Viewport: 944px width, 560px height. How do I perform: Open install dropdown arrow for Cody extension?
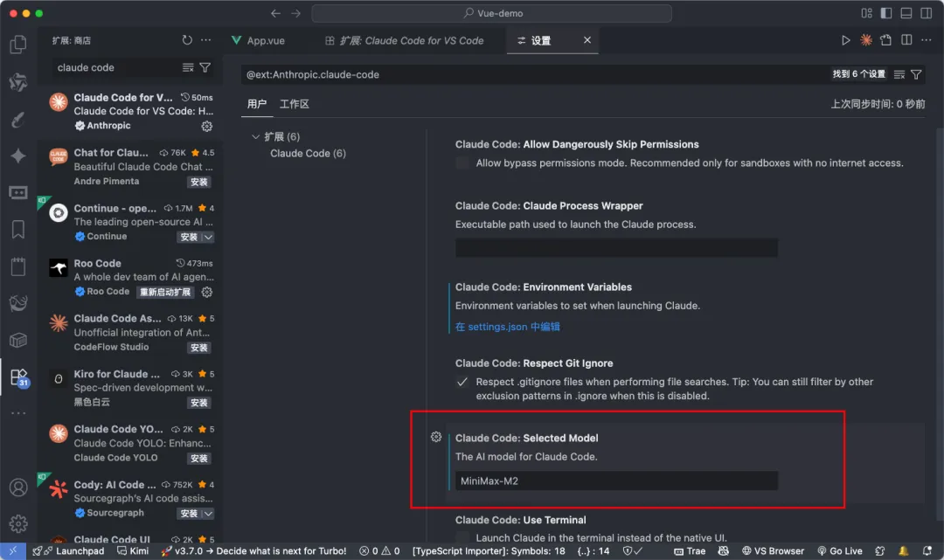[x=208, y=513]
